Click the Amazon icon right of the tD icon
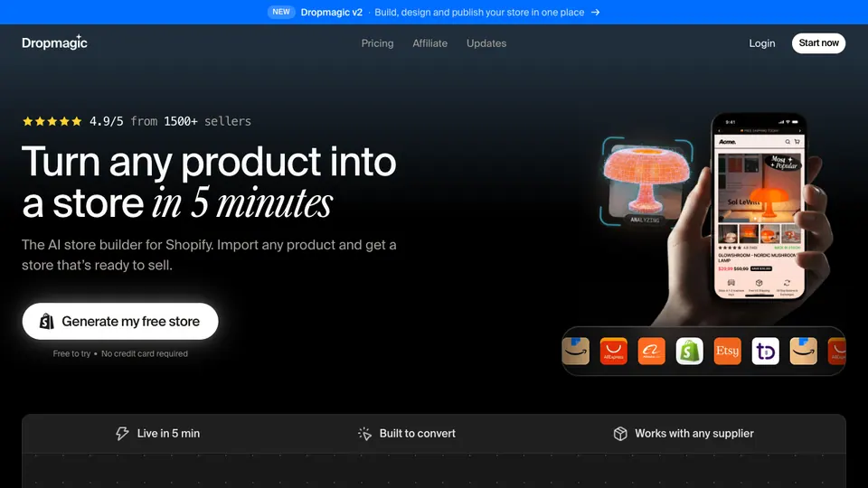This screenshot has width=868, height=488. (803, 351)
